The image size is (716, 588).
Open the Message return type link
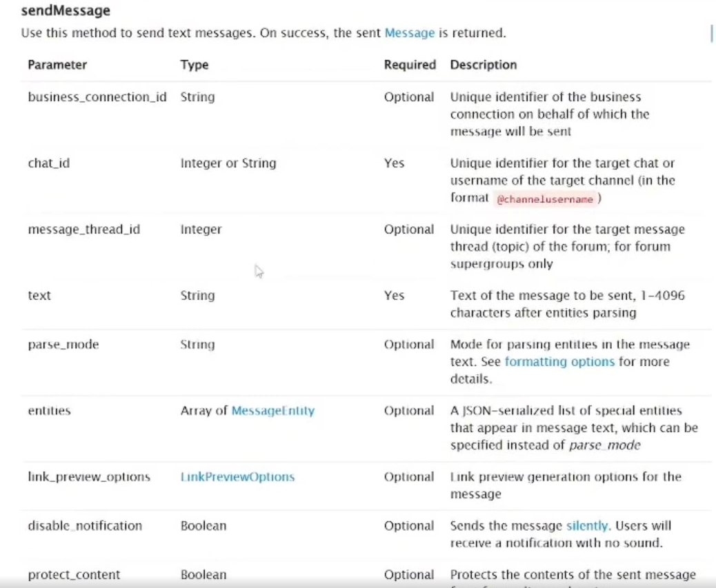click(410, 33)
